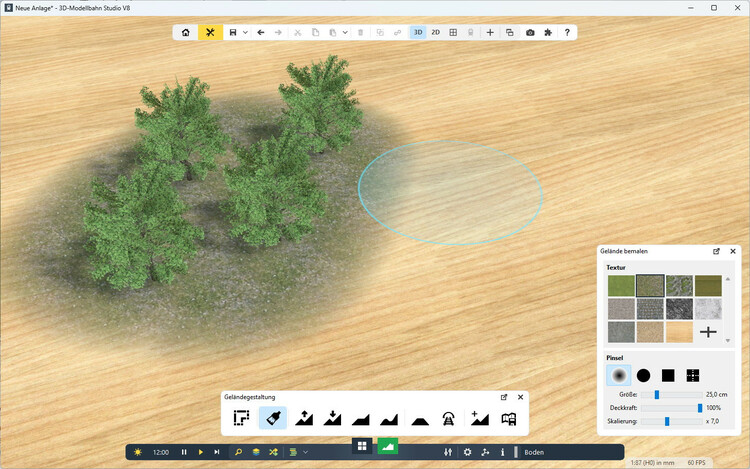This screenshot has height=469, width=750.
Task: Open the paste options dropdown arrow
Action: click(x=345, y=32)
